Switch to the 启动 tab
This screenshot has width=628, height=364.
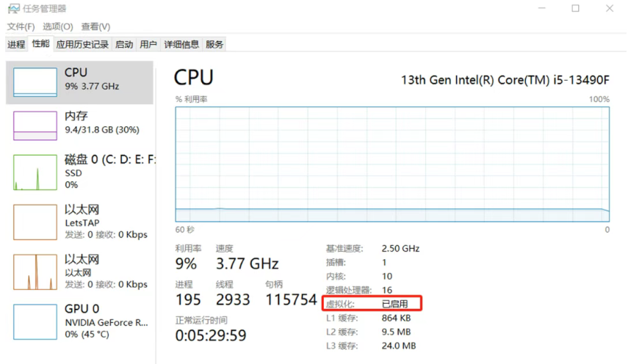coord(124,45)
